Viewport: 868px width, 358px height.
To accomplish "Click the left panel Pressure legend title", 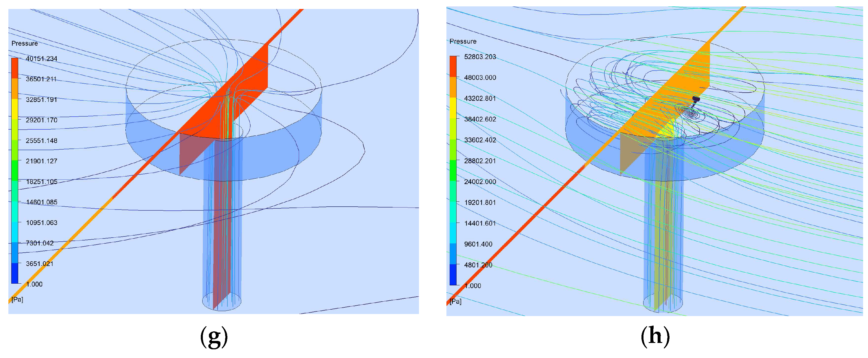I will [25, 43].
